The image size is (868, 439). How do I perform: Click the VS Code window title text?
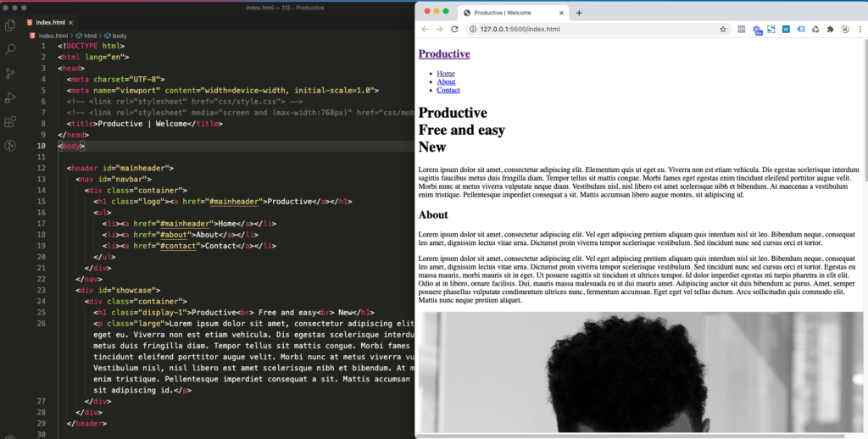click(285, 8)
